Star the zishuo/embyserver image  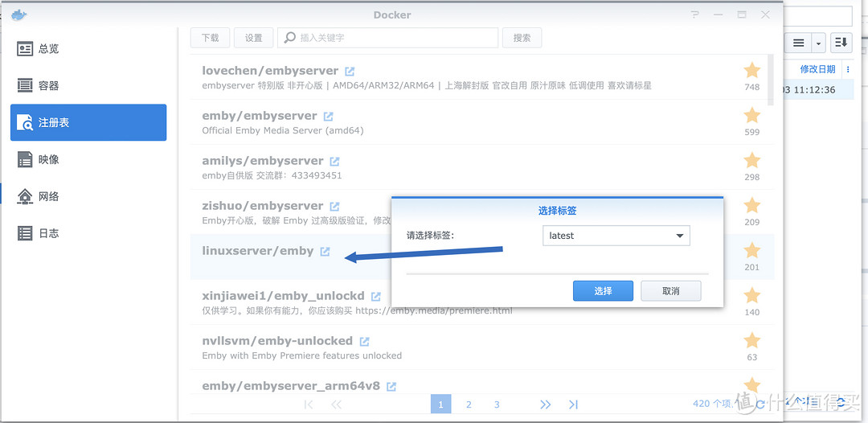coord(751,205)
